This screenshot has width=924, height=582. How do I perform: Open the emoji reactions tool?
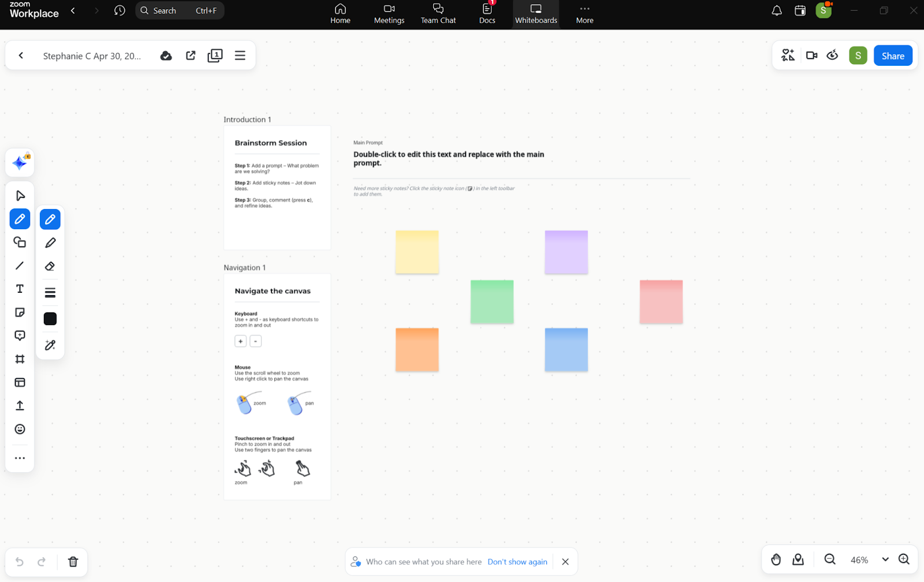20,429
